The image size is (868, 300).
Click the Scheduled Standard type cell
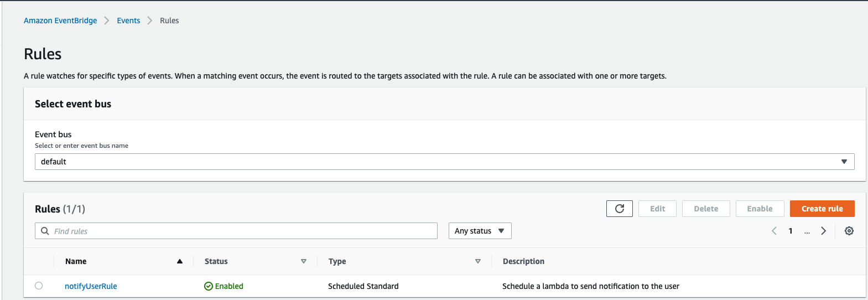click(363, 286)
